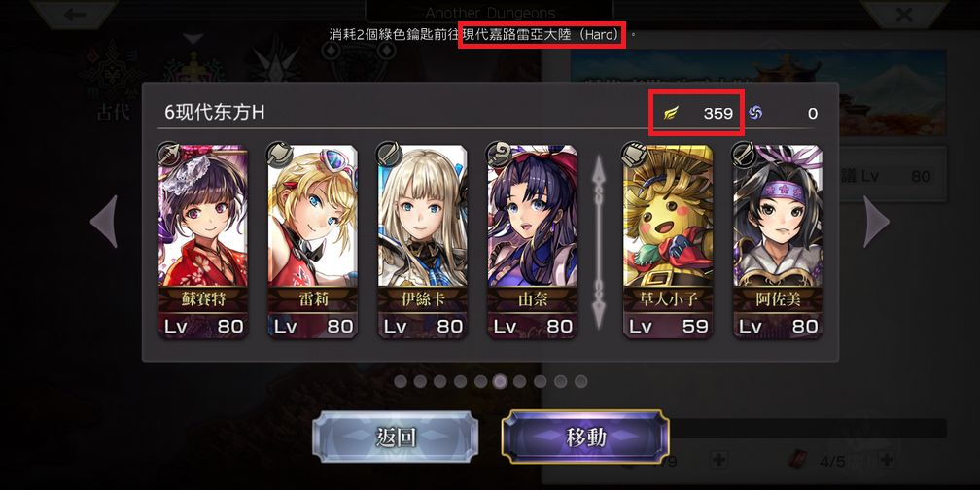980x490 pixels.
Task: Select the highlighted sixth party page dot
Action: pos(500,381)
